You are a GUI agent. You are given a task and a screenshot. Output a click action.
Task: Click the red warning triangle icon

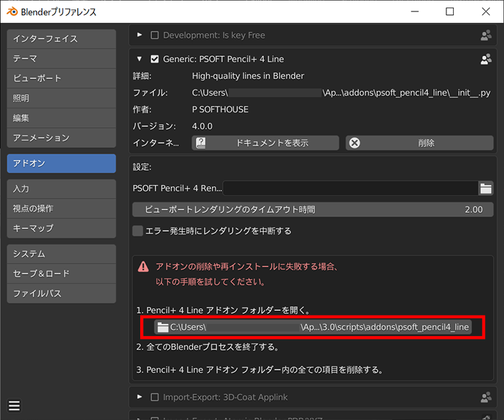tap(143, 267)
